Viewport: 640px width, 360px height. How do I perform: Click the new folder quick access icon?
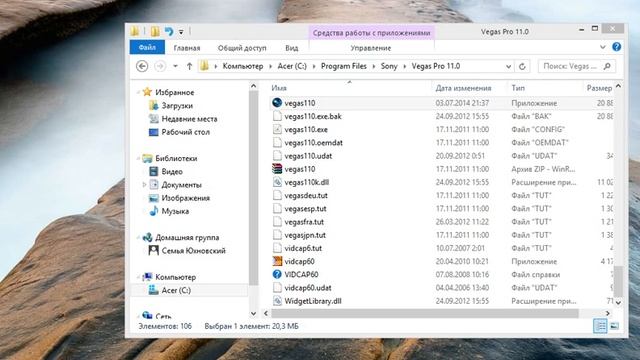coord(155,31)
